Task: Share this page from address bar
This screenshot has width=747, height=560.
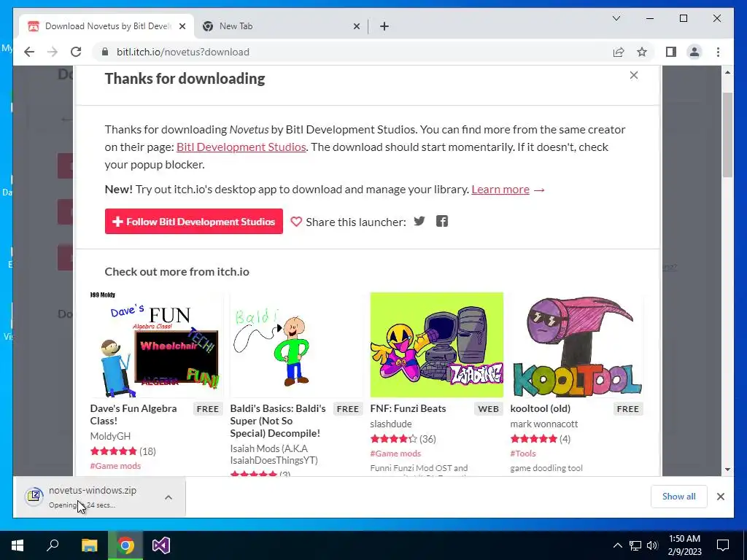Action: point(619,52)
